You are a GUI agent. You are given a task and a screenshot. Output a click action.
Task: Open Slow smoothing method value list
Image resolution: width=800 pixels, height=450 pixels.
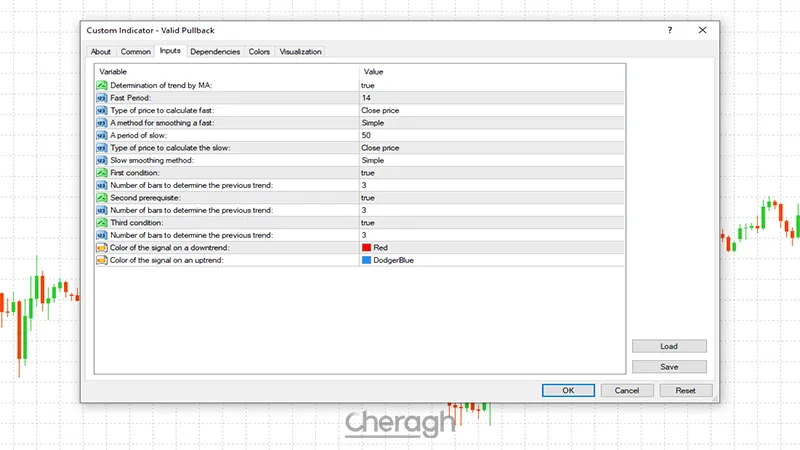(373, 160)
